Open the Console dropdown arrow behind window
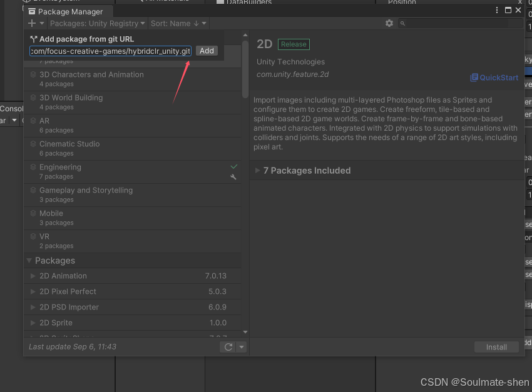532x392 pixels. tap(14, 120)
